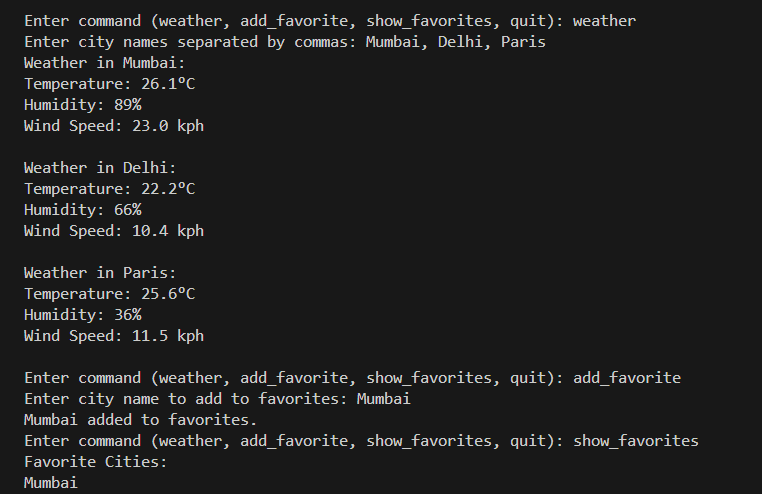Image resolution: width=762 pixels, height=494 pixels.
Task: Click the last line reading only "Mumbai"
Action: point(50,483)
